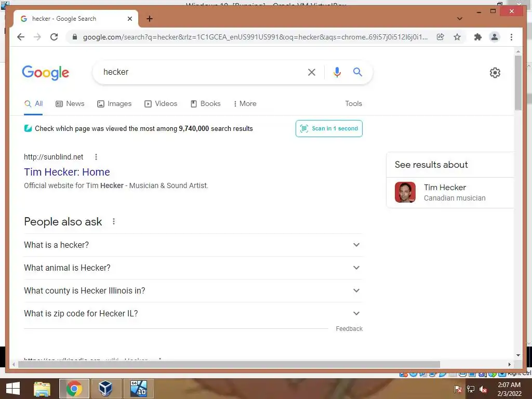
Task: Open the Windows Start button
Action: [13, 389]
